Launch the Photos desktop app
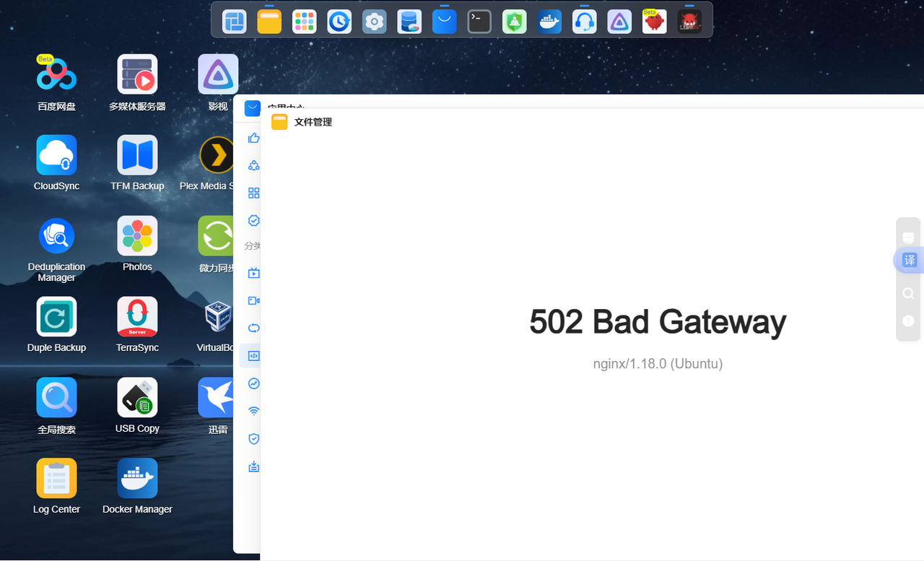924x561 pixels. 137,235
